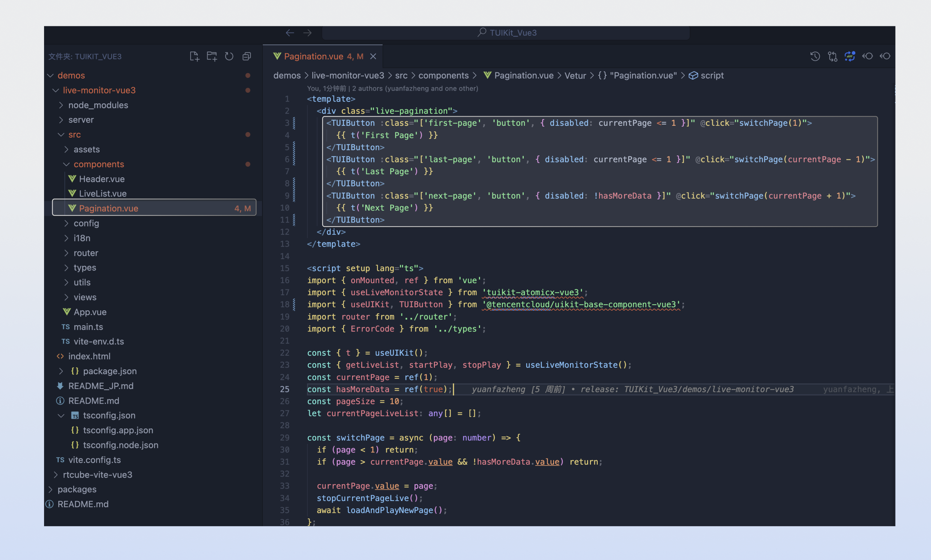Expand the packages folder
Image resolution: width=931 pixels, height=560 pixels.
pos(77,489)
